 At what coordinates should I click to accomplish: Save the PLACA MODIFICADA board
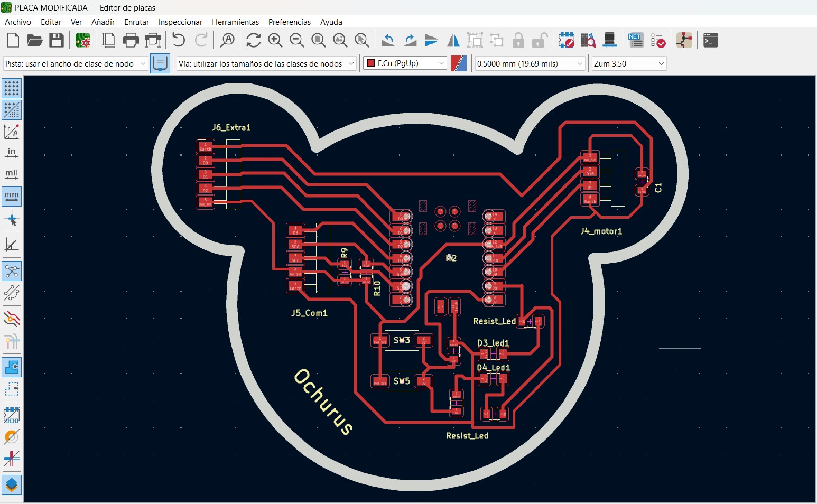coord(57,40)
